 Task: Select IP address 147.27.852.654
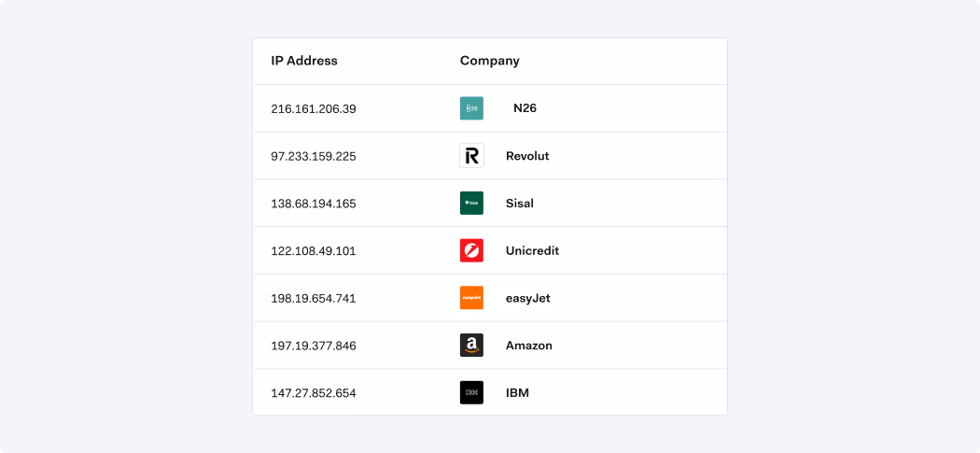[x=314, y=393]
